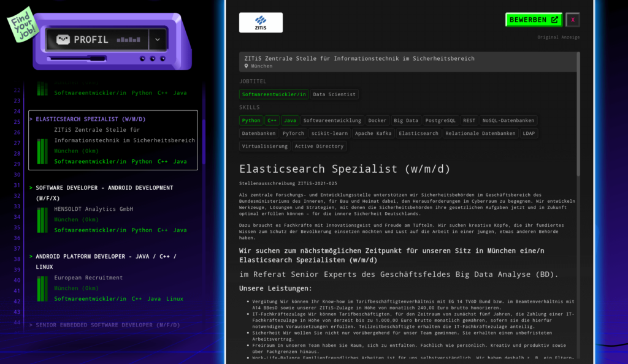
Task: Toggle the Data Scientist job title tag
Action: tap(334, 94)
